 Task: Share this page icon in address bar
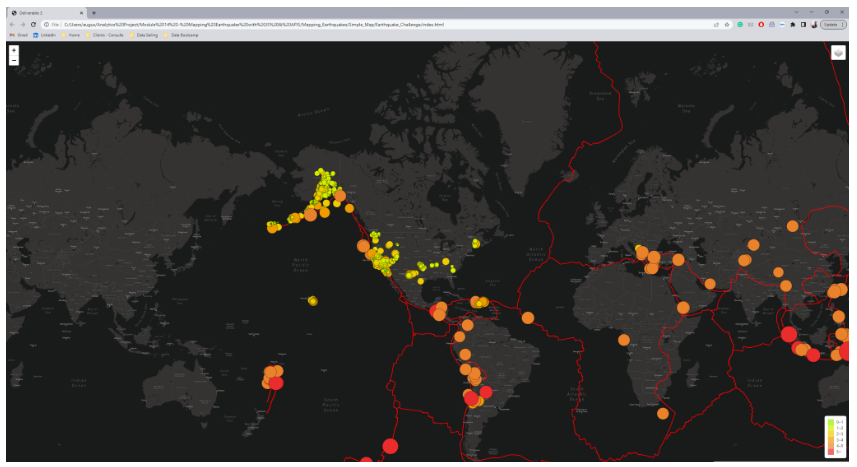[x=716, y=25]
